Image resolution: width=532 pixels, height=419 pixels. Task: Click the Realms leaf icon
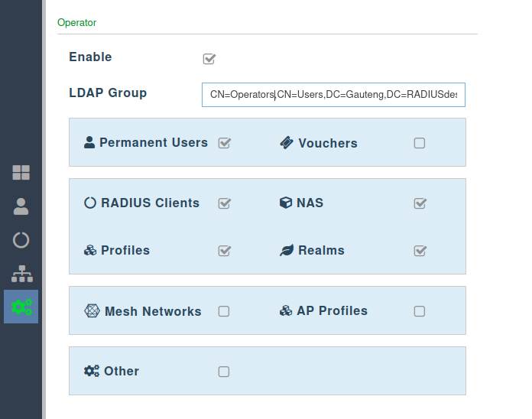click(x=287, y=251)
